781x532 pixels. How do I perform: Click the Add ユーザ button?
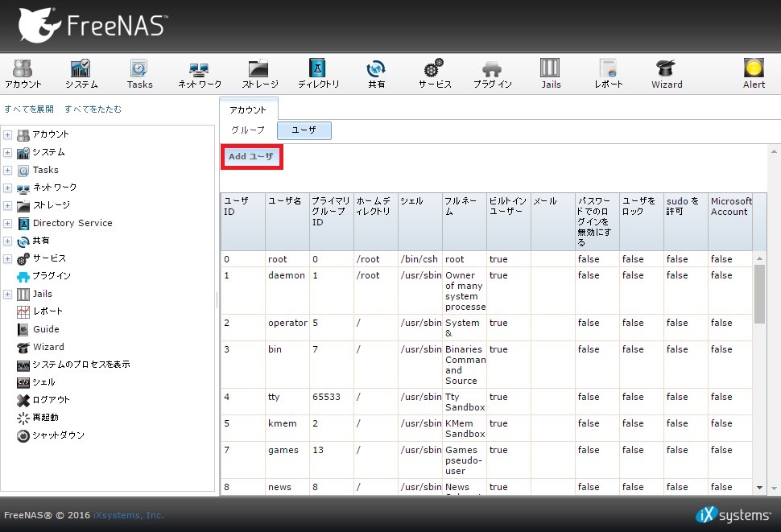click(x=251, y=157)
